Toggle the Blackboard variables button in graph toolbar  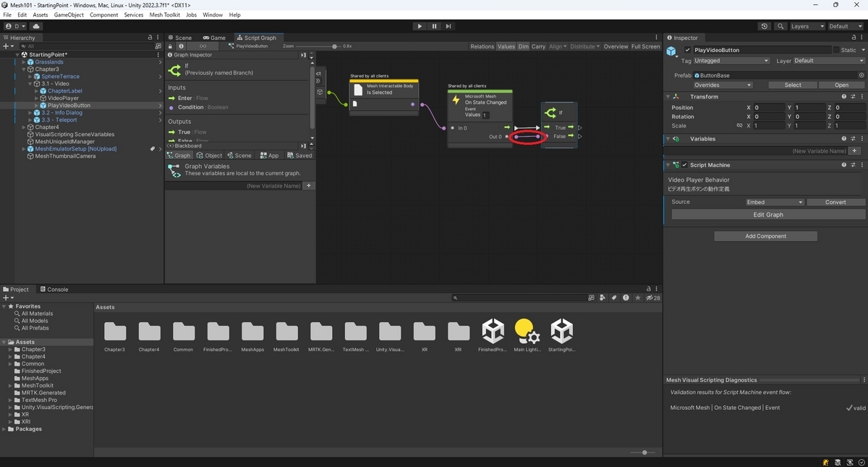coord(203,46)
